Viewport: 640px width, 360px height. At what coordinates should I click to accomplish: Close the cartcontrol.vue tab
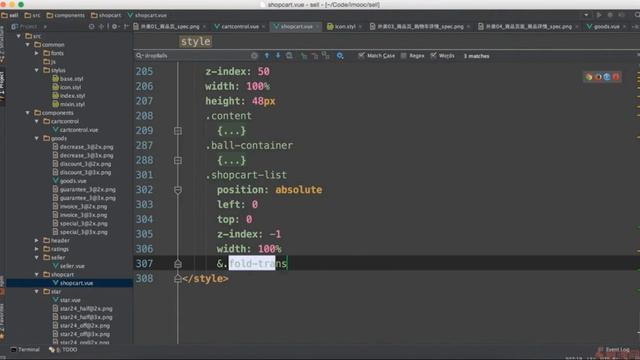263,27
